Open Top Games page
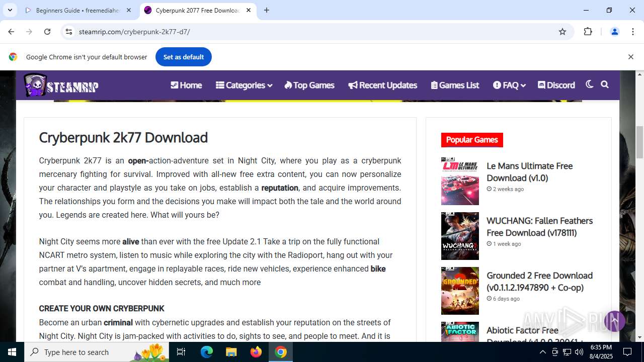This screenshot has width=644, height=362. coord(309,85)
